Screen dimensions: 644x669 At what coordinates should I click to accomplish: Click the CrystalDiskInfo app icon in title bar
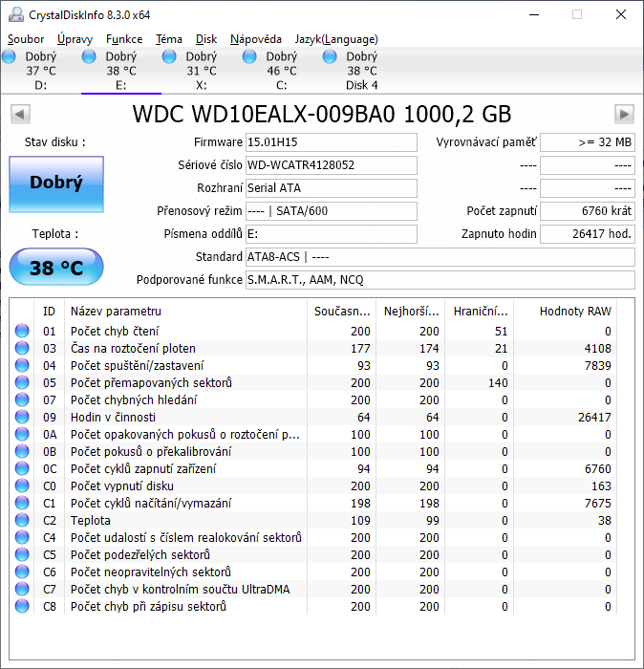[x=16, y=15]
